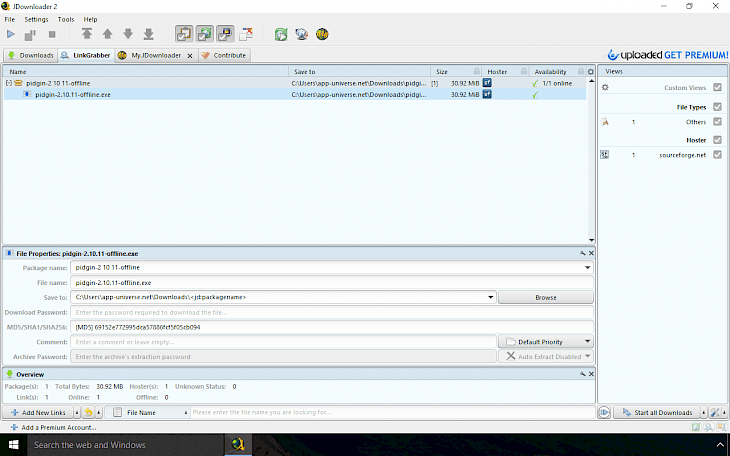Move selection up one position

tap(108, 34)
